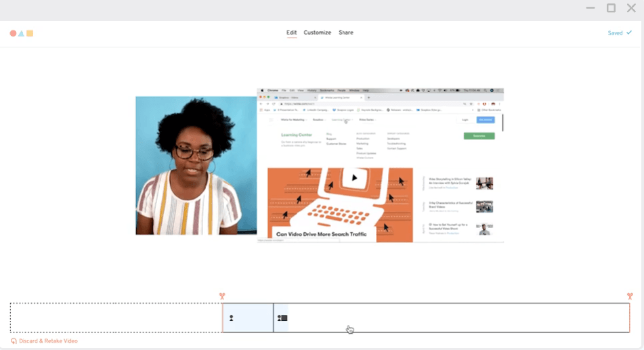Play the video in screen recording preview

(x=354, y=178)
